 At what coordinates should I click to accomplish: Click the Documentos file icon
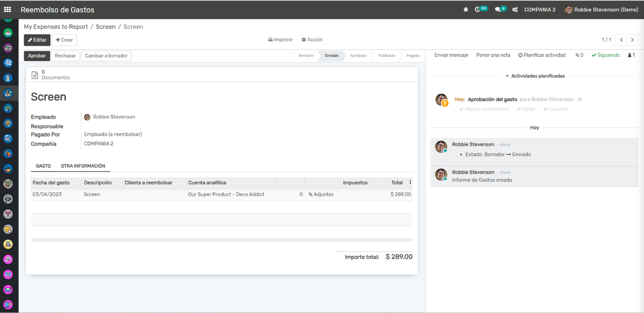point(35,75)
